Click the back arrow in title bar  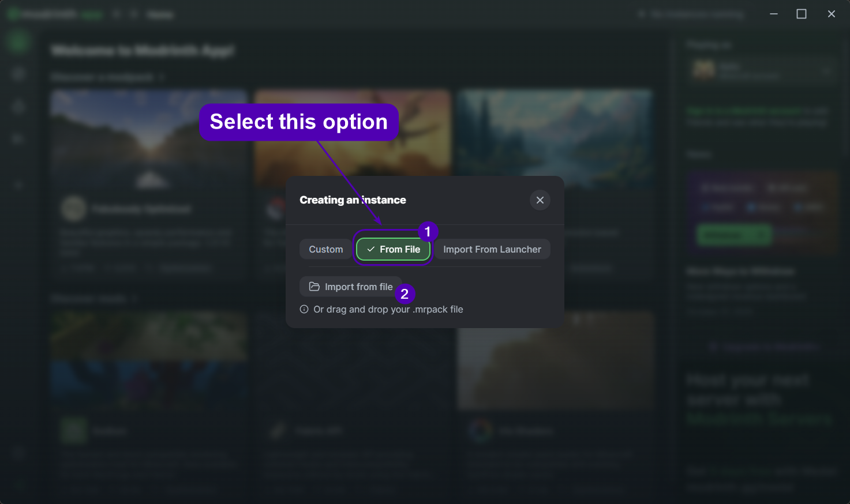point(116,14)
